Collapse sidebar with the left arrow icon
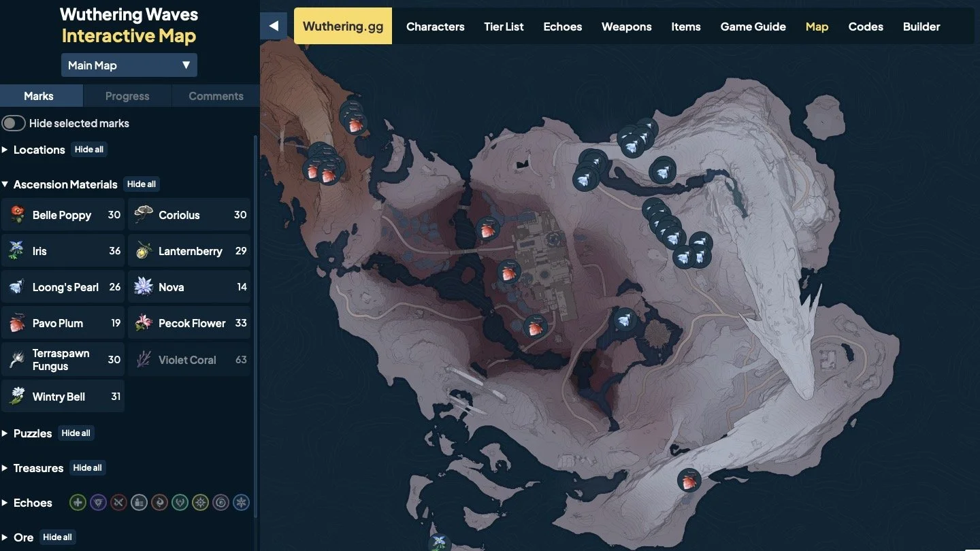 pos(274,26)
